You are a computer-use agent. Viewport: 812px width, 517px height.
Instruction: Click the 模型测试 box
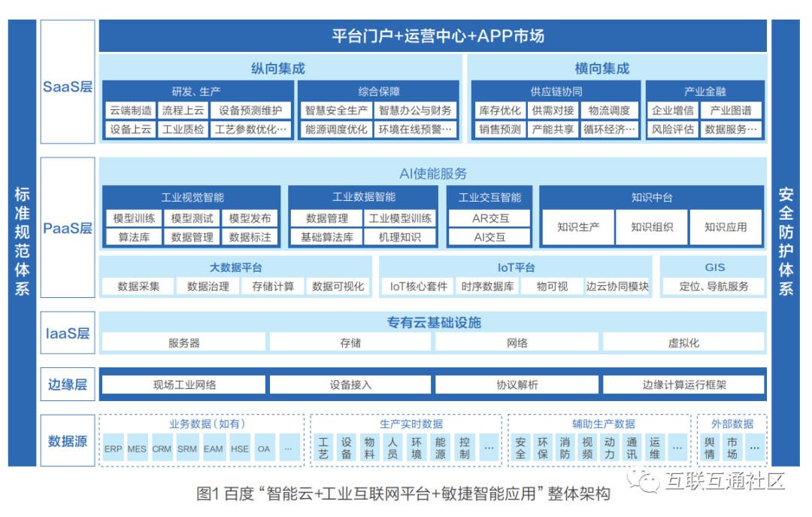click(x=192, y=218)
